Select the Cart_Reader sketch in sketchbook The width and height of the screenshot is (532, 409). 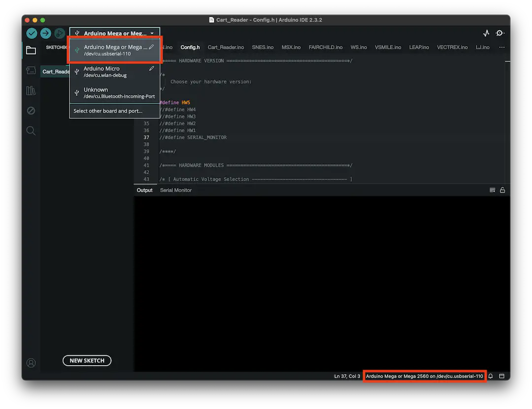coord(55,71)
